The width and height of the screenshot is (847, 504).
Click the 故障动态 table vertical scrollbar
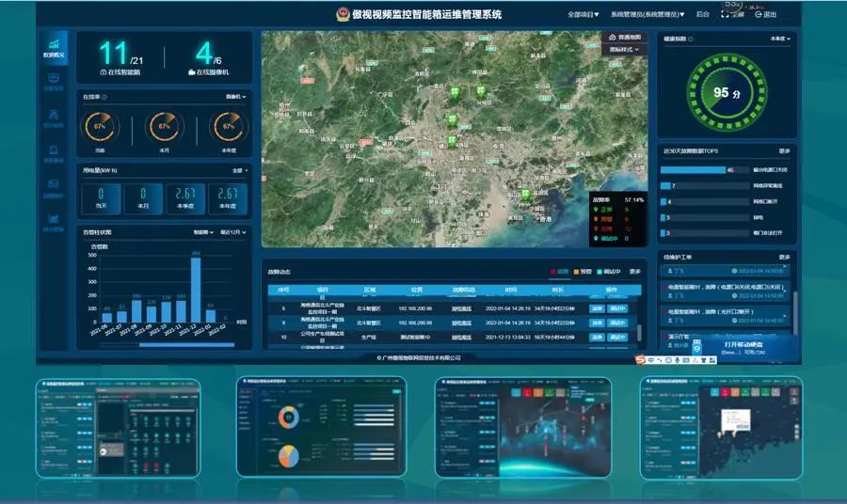639,333
